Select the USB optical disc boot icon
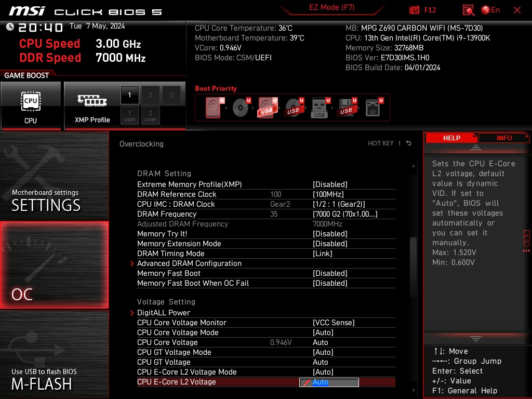The image size is (532, 399). (x=295, y=108)
